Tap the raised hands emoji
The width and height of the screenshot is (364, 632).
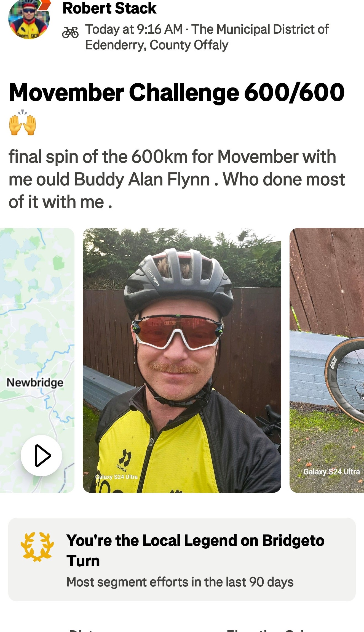tap(23, 123)
